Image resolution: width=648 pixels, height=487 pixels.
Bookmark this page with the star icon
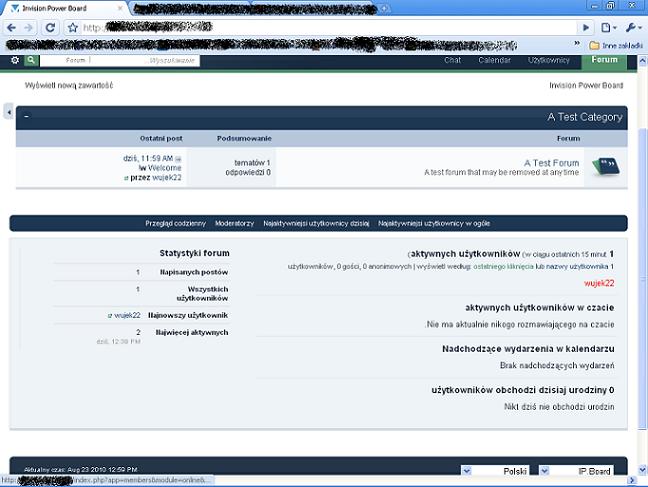tap(73, 28)
